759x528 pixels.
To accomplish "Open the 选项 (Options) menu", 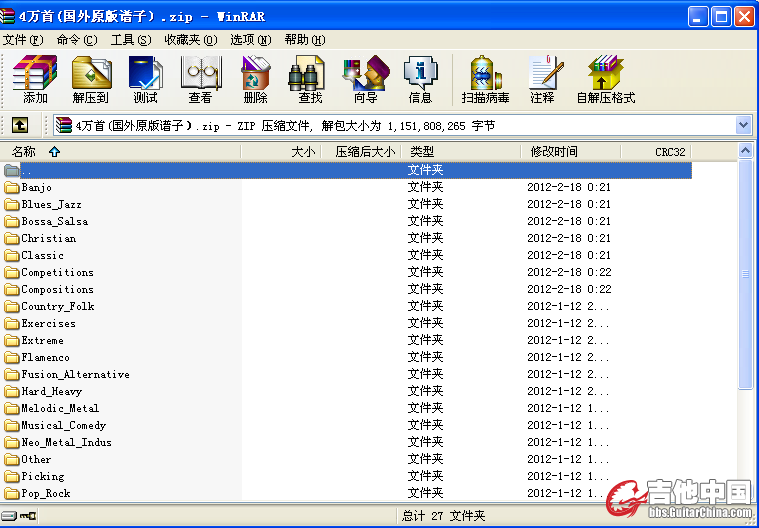I will [251, 40].
